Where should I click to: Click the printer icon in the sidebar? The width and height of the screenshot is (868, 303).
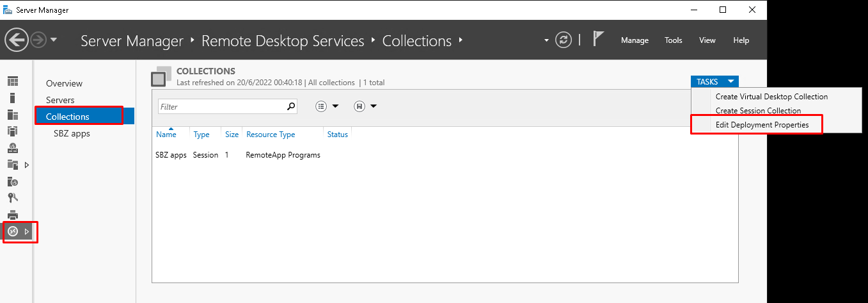(x=13, y=215)
